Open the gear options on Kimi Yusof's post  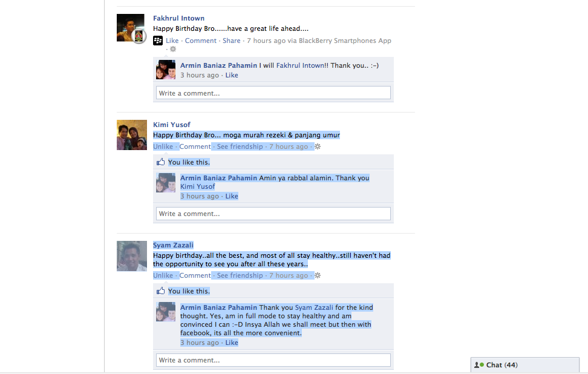318,146
